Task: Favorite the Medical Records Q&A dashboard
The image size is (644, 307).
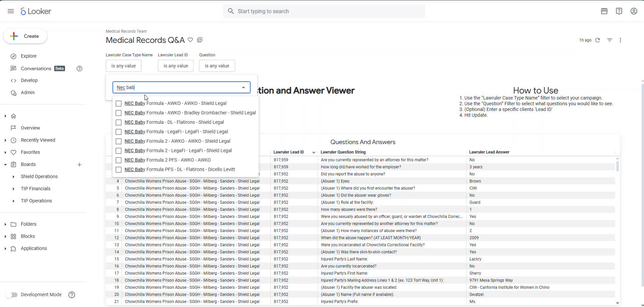Action: (x=190, y=40)
